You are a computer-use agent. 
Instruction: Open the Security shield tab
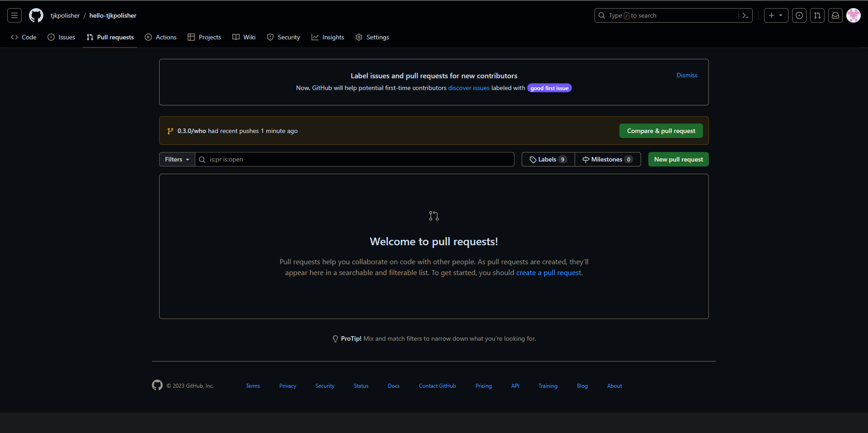tap(283, 37)
